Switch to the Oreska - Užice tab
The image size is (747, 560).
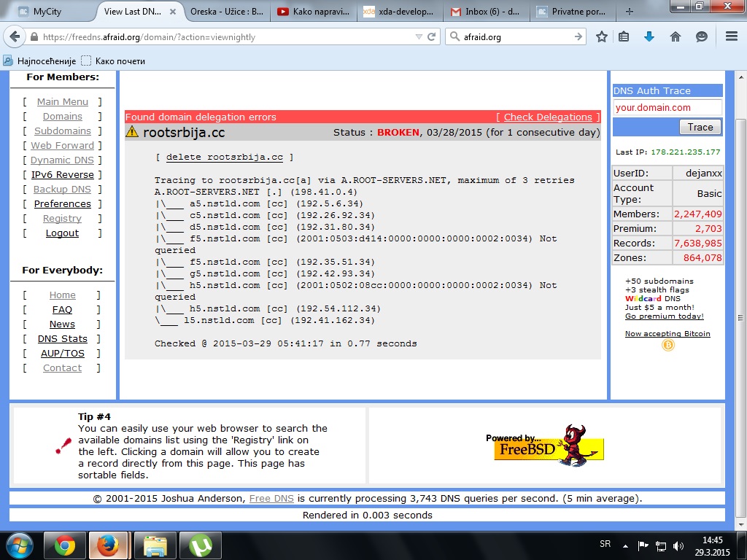coord(226,12)
